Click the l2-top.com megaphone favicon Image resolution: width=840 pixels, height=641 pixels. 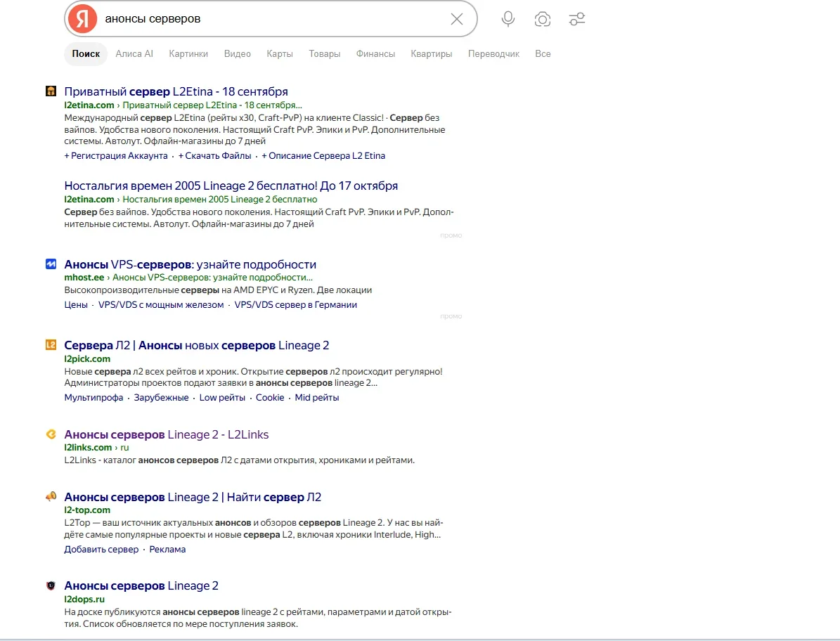coord(51,496)
